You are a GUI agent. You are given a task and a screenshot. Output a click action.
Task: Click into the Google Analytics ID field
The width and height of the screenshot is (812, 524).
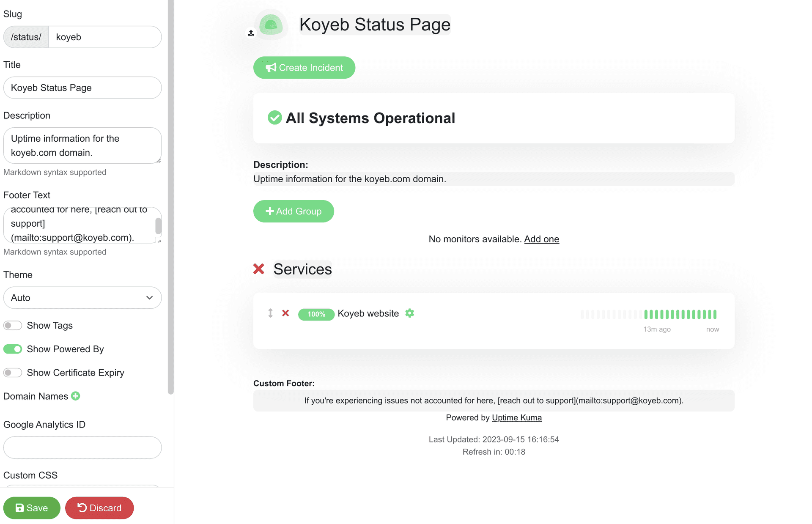coord(82,447)
